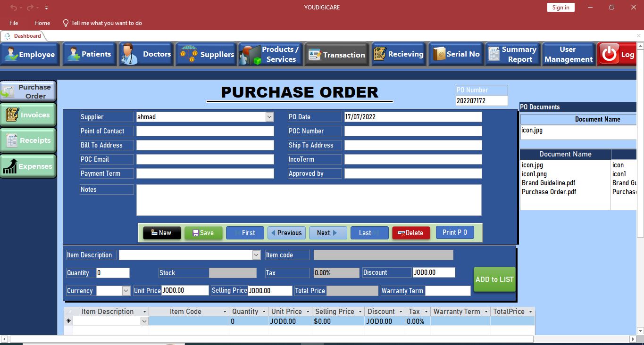Open the Patients module icon

(x=74, y=55)
